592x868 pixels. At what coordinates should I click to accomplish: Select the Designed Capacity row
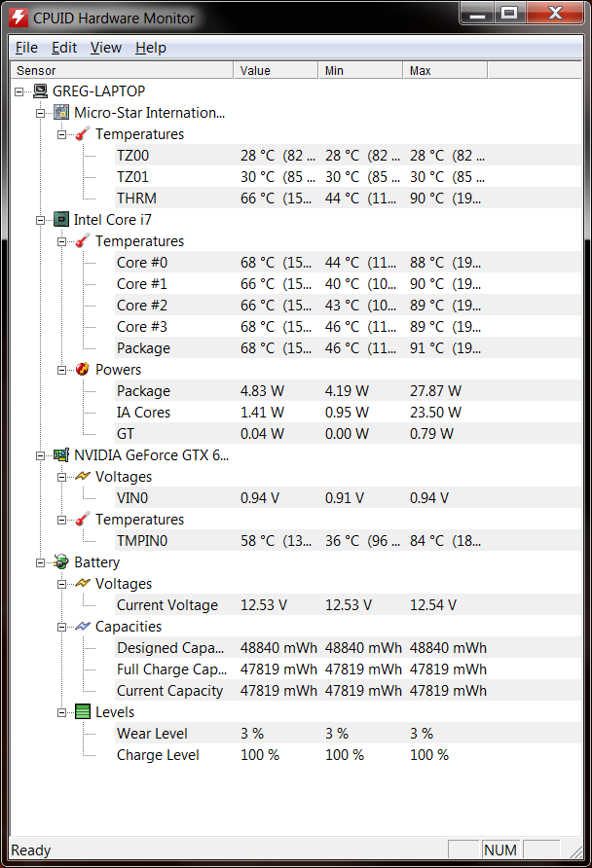pyautogui.click(x=349, y=648)
